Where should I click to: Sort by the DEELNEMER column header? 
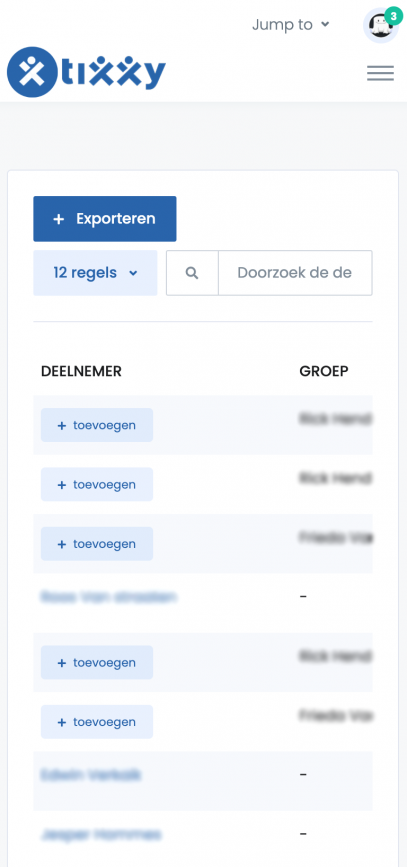coord(81,372)
